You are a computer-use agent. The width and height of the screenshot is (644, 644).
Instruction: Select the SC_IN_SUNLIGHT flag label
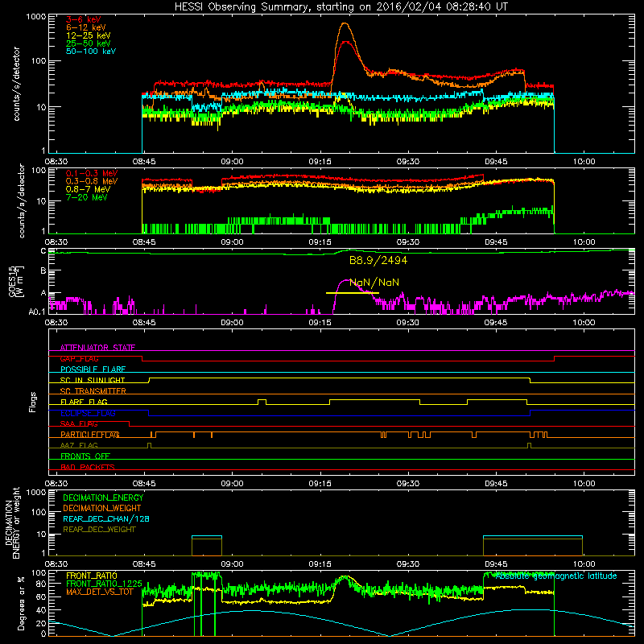pyautogui.click(x=93, y=380)
